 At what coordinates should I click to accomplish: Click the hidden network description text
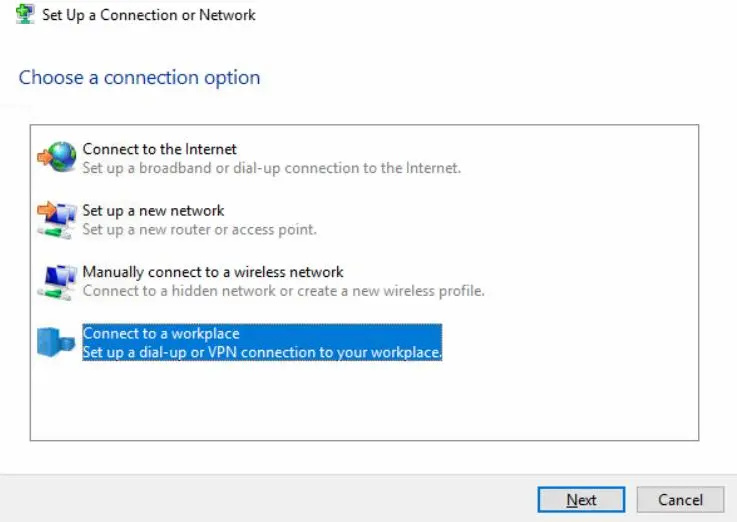[x=283, y=291]
